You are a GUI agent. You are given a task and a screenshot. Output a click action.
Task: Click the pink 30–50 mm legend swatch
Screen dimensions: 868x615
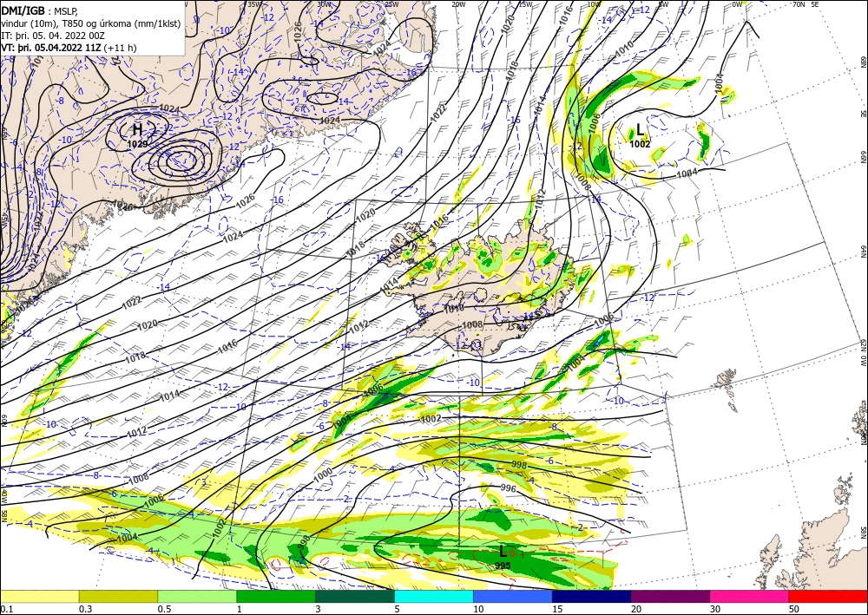coord(750,596)
